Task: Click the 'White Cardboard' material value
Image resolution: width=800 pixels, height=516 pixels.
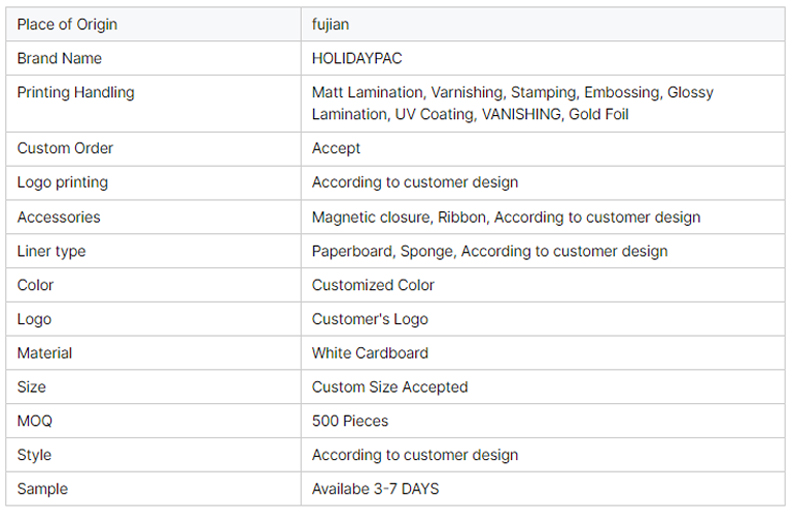Action: coord(370,353)
